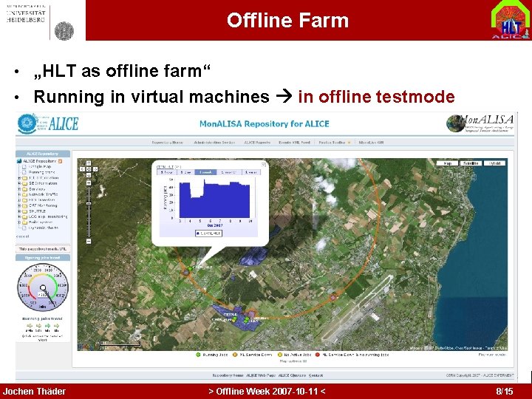Image resolution: width=532 pixels, height=399 pixels.
Task: Click the map zoom slider handle
Action: [89, 204]
